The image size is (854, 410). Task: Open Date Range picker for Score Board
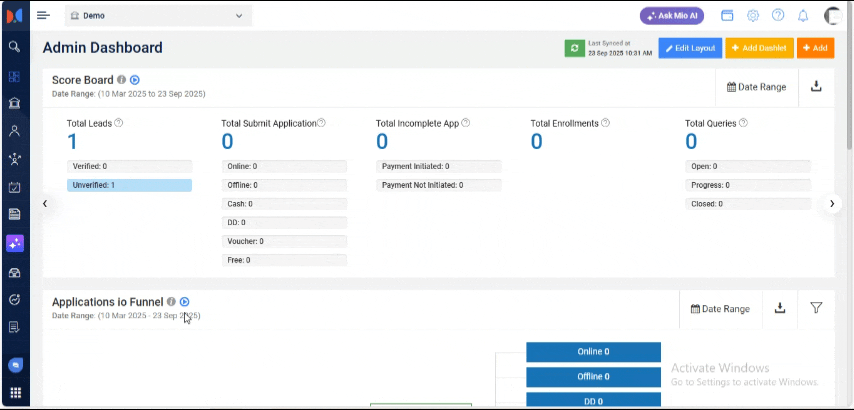pyautogui.click(x=756, y=87)
